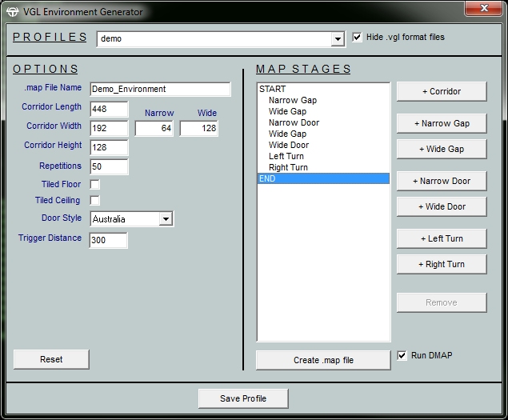This screenshot has width=508, height=420.
Task: Click the Corridor Width field
Action: point(109,128)
